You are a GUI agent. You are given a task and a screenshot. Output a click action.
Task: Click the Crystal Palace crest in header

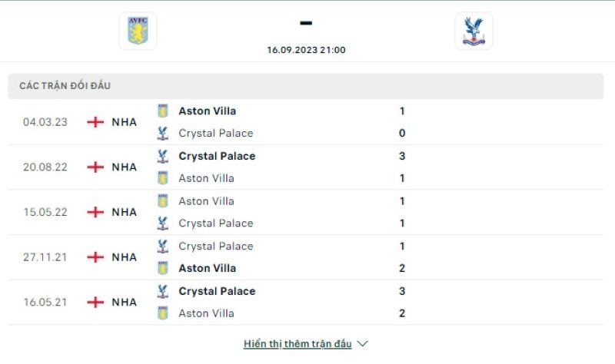click(x=474, y=31)
